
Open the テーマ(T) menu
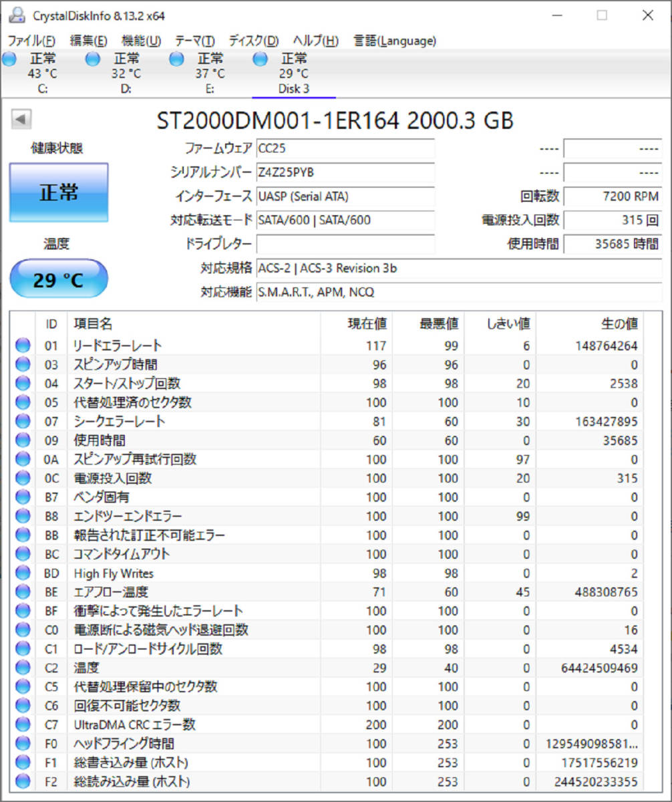[195, 41]
